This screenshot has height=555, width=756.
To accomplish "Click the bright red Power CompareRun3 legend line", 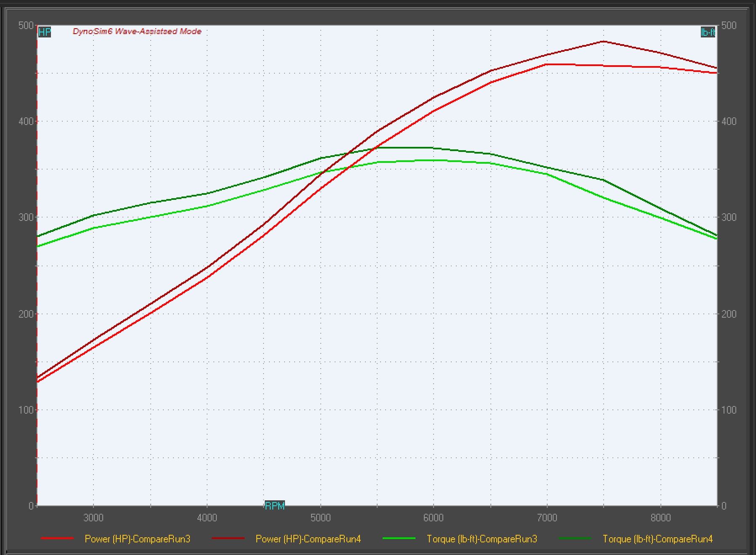I will click(x=57, y=539).
